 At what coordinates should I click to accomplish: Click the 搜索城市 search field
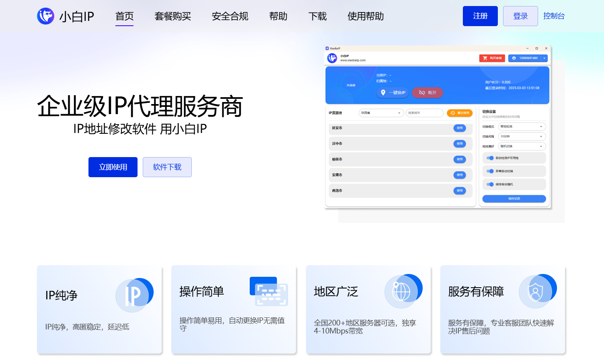pyautogui.click(x=425, y=113)
